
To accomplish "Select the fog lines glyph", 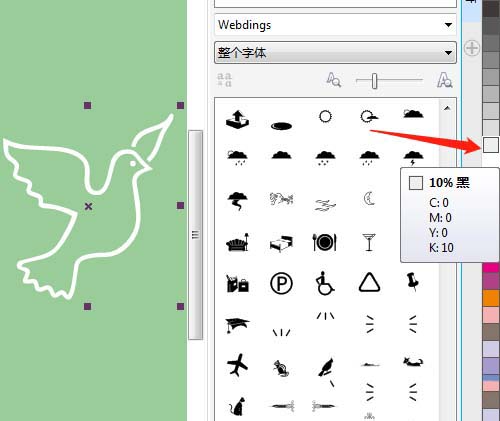I will click(x=325, y=205).
